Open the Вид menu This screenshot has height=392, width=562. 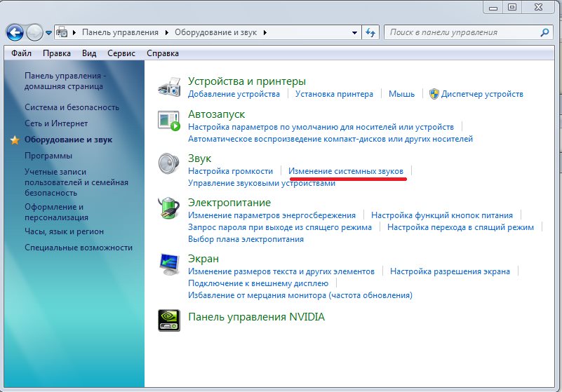pyautogui.click(x=89, y=53)
